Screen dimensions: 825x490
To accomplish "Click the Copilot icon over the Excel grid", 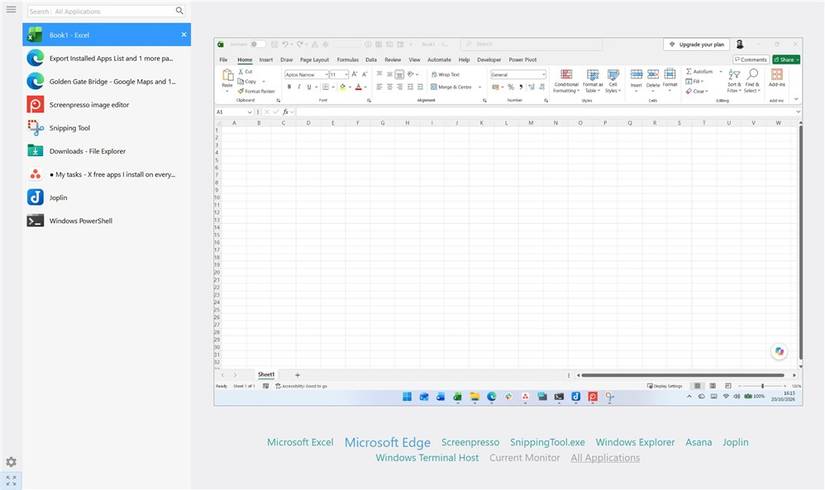I will [779, 351].
